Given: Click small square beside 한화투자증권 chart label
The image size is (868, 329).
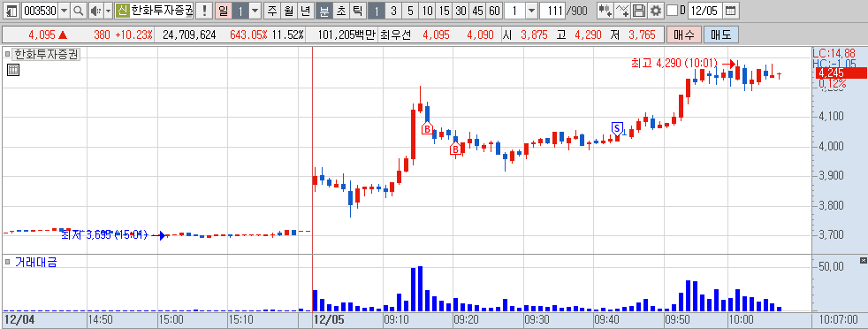Looking at the screenshot, I should tap(8, 54).
